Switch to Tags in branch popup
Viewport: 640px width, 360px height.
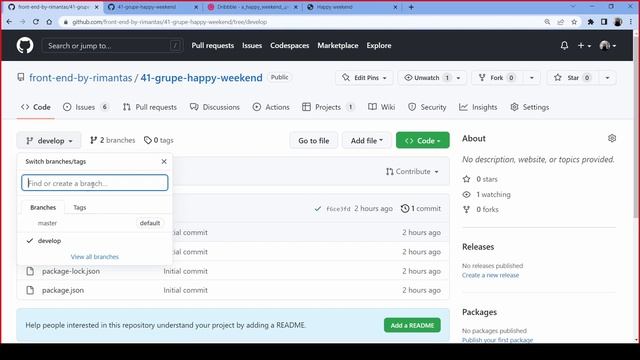[x=80, y=207]
